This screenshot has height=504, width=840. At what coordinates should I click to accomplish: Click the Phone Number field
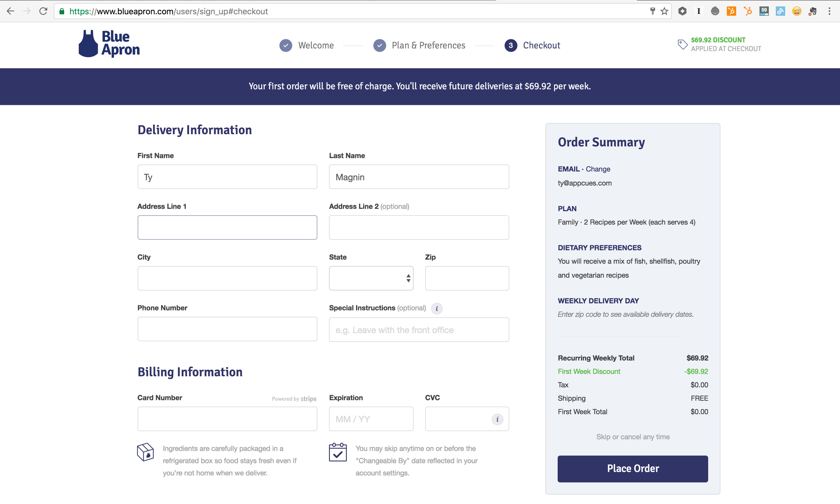click(227, 329)
